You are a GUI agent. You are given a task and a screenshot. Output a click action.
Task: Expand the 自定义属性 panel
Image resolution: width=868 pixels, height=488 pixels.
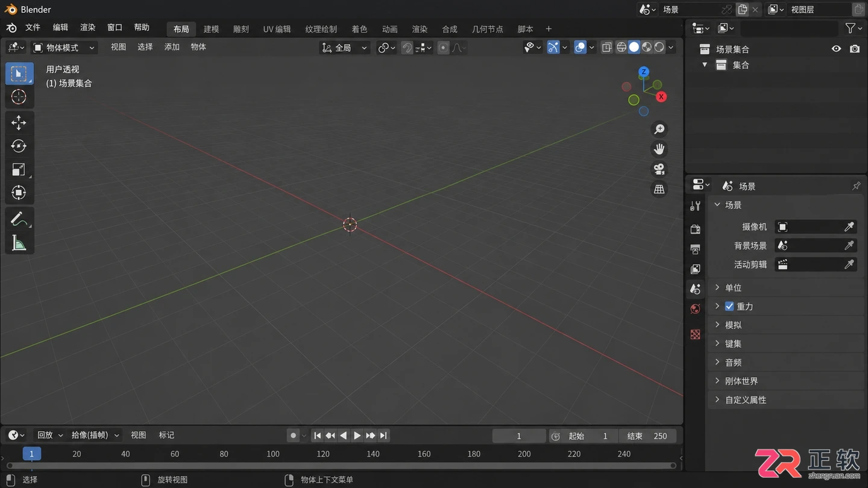tap(785, 399)
